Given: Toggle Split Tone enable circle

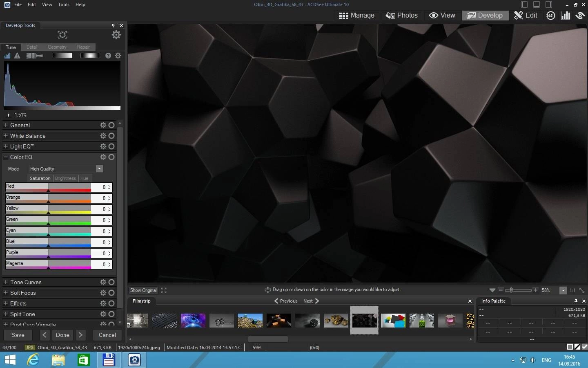Looking at the screenshot, I should click(111, 314).
